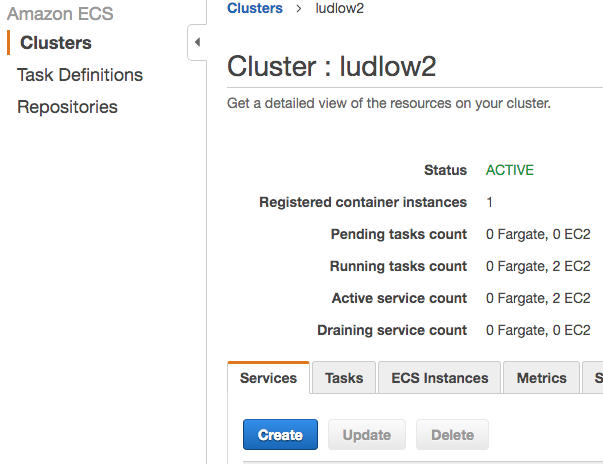The width and height of the screenshot is (603, 464).
Task: Click the "Cluster : ludlow2" page heading
Action: click(x=332, y=66)
